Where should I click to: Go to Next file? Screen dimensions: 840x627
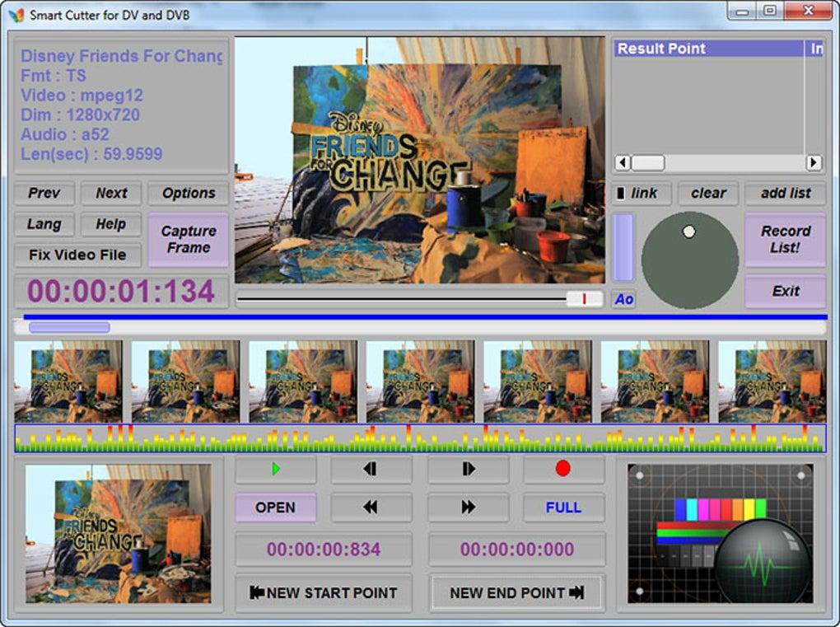(x=111, y=193)
